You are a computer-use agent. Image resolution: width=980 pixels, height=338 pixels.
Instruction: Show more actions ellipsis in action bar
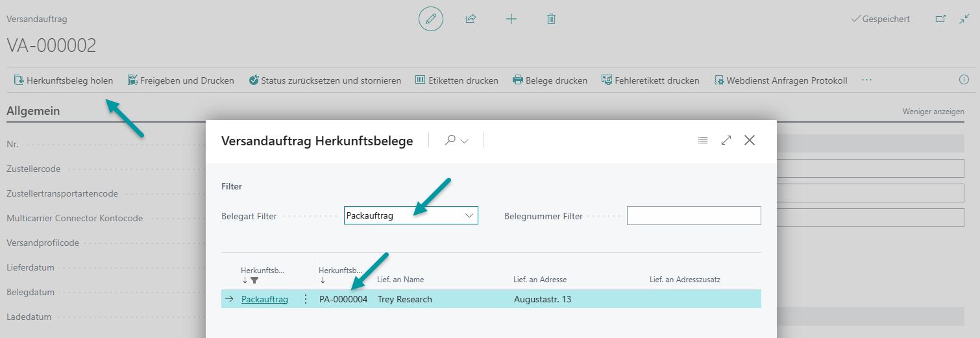(x=866, y=80)
